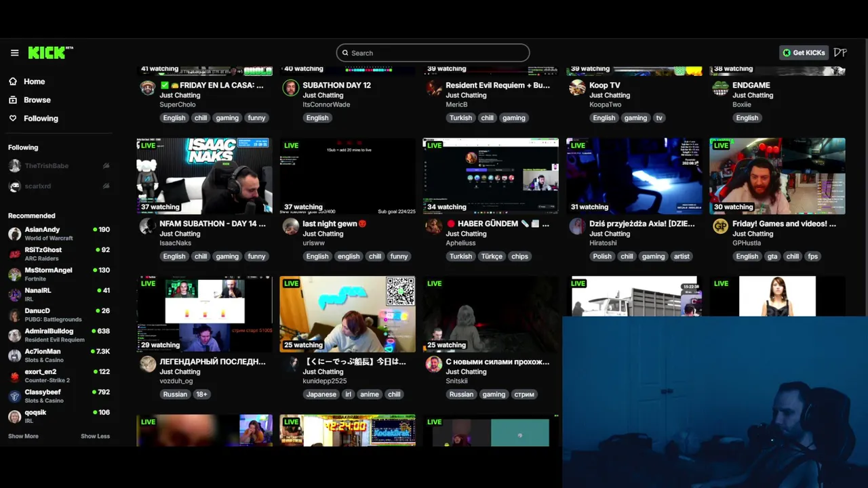
Task: Click GPHustla channel avatar under stream
Action: (x=720, y=226)
